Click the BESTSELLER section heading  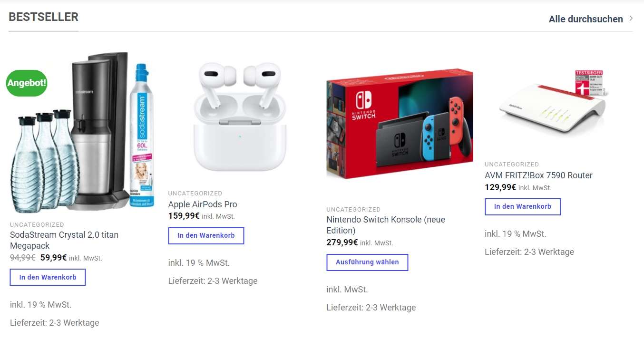pos(44,17)
